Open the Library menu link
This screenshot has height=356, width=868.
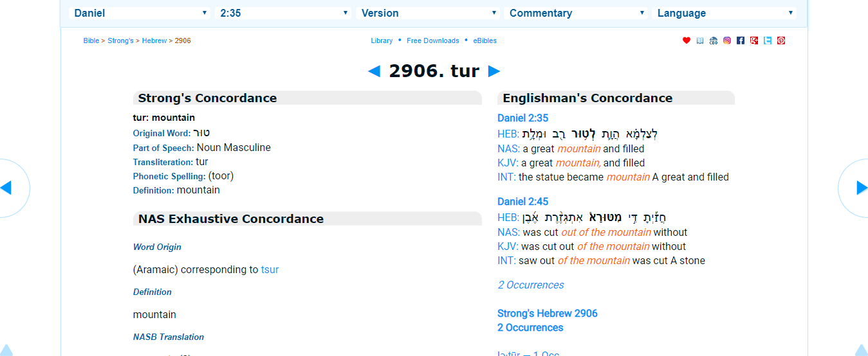pyautogui.click(x=382, y=40)
